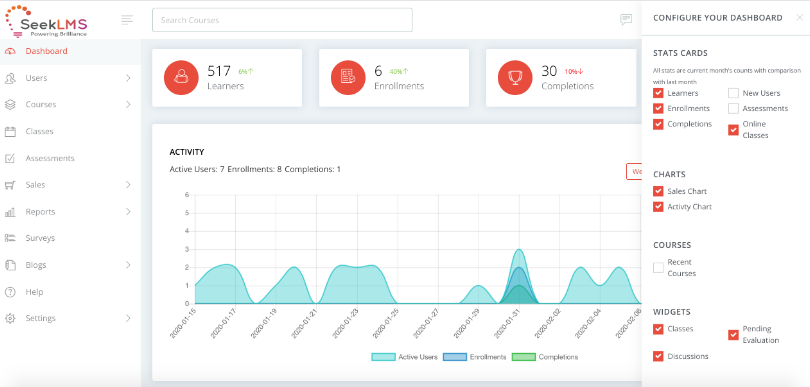
Task: Click the Completions trophy icon
Action: click(515, 78)
